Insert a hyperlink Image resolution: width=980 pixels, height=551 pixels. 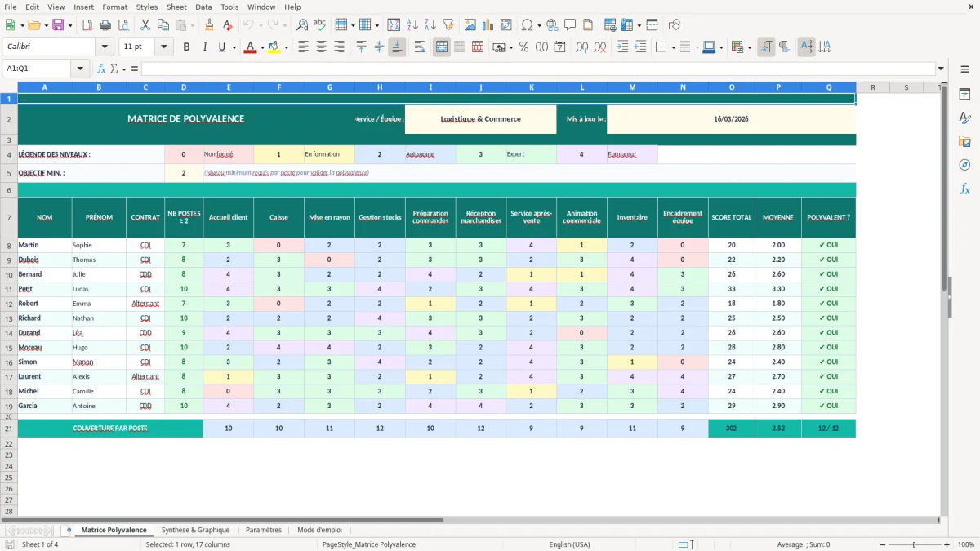[x=553, y=25]
